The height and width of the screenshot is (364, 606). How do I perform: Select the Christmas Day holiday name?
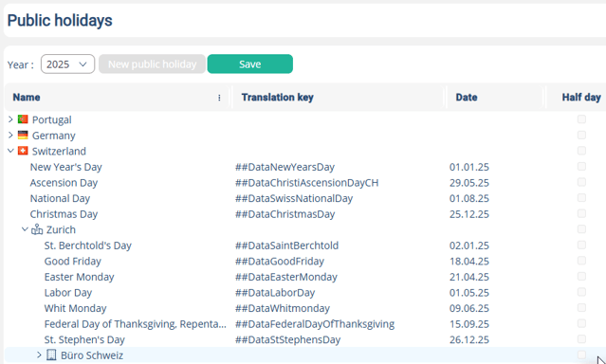pyautogui.click(x=64, y=214)
